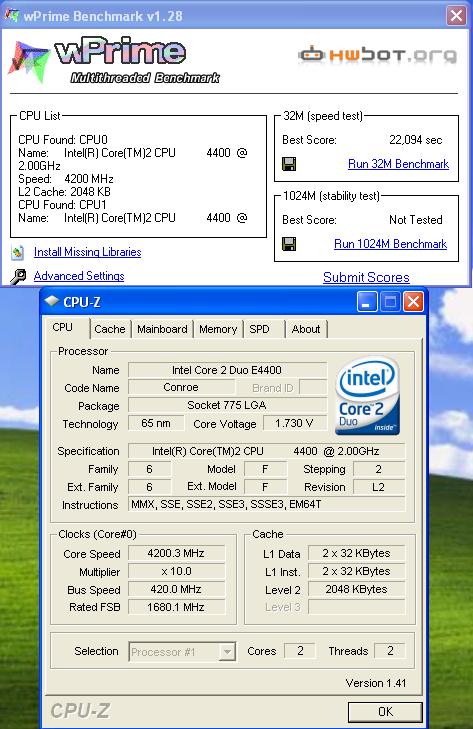Open Advanced Settings link
The height and width of the screenshot is (729, 473).
(x=79, y=276)
